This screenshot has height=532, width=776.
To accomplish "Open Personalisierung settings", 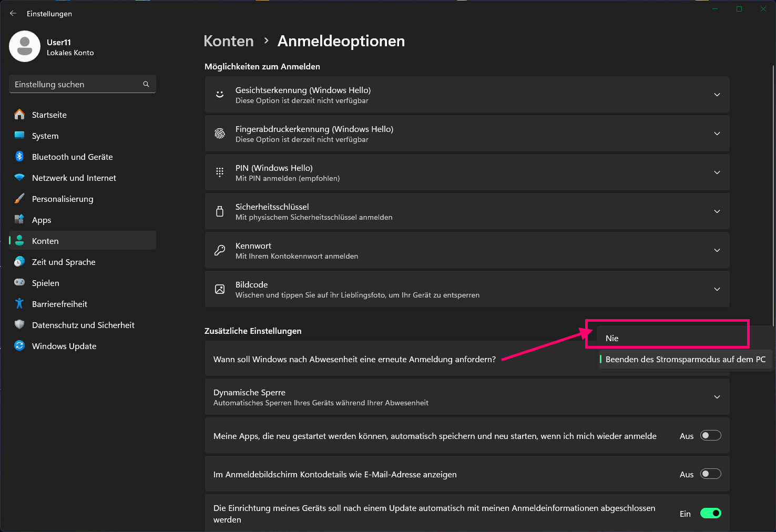I will (x=83, y=199).
